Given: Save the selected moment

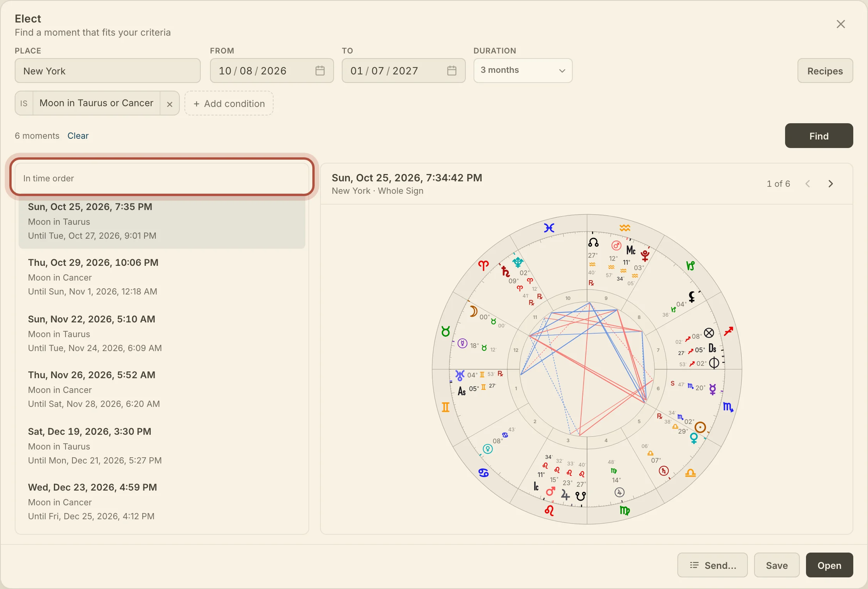Looking at the screenshot, I should (777, 565).
